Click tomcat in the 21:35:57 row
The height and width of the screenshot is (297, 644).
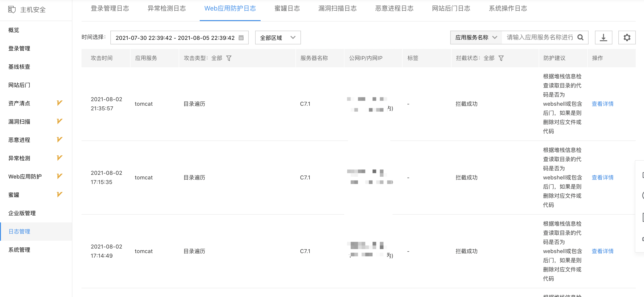pos(144,104)
